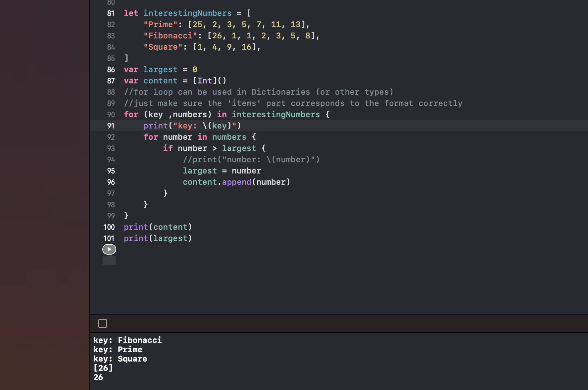The height and width of the screenshot is (390, 588).
Task: Place cursor on var largest declaration
Action: tap(160, 70)
